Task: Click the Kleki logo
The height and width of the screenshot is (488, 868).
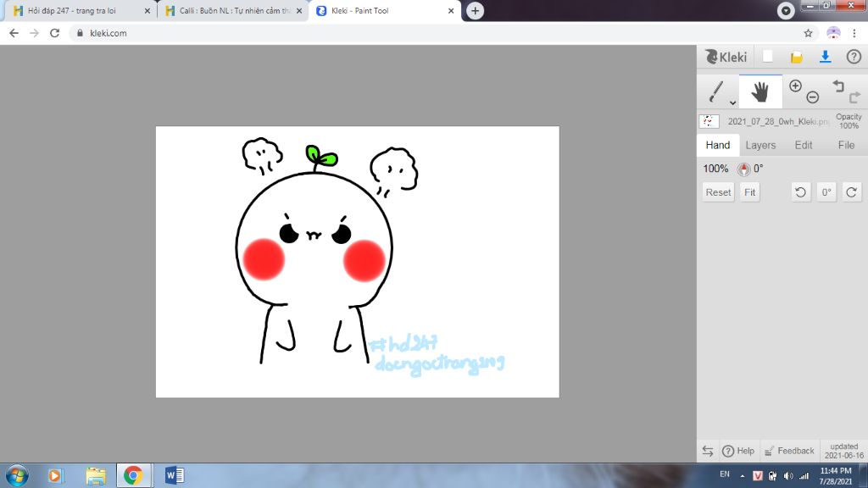Action: [x=726, y=57]
